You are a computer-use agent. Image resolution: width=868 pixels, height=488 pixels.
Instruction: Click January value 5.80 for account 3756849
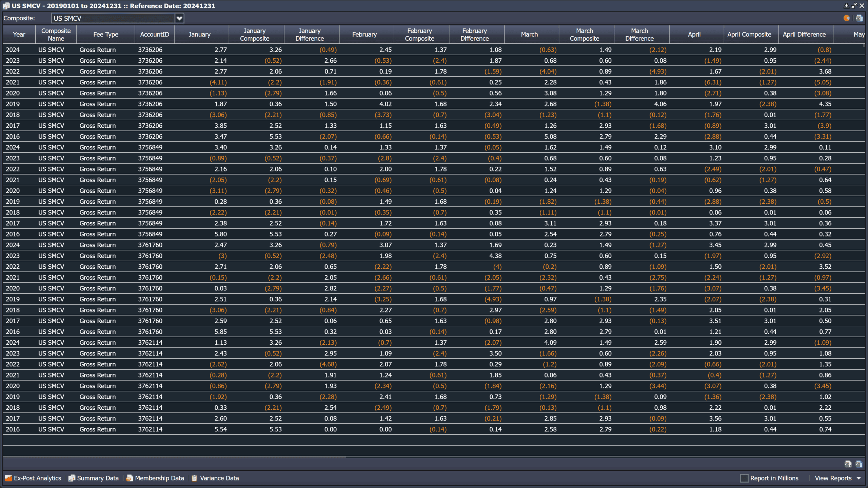[220, 234]
